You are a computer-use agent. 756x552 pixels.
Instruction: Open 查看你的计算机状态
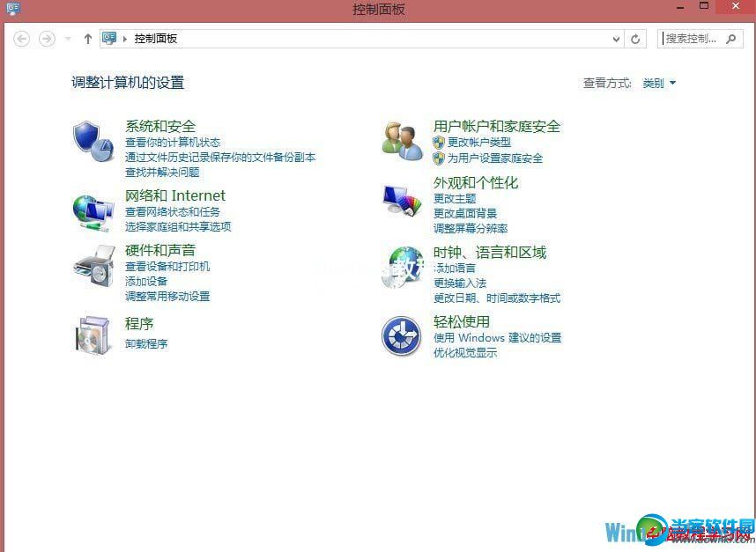173,143
